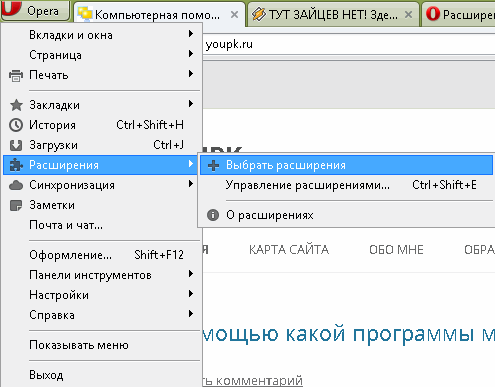Switch to Компьютерная помощь tab

[x=159, y=14]
